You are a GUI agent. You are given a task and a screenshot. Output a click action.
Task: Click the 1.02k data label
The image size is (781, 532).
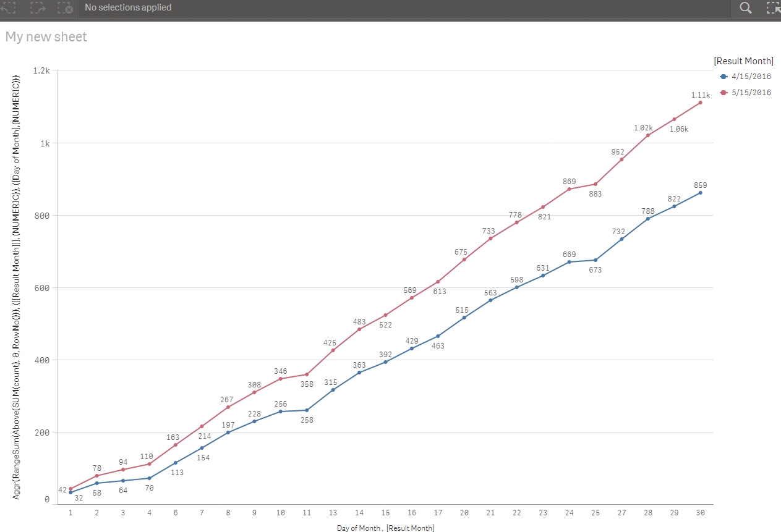[643, 128]
